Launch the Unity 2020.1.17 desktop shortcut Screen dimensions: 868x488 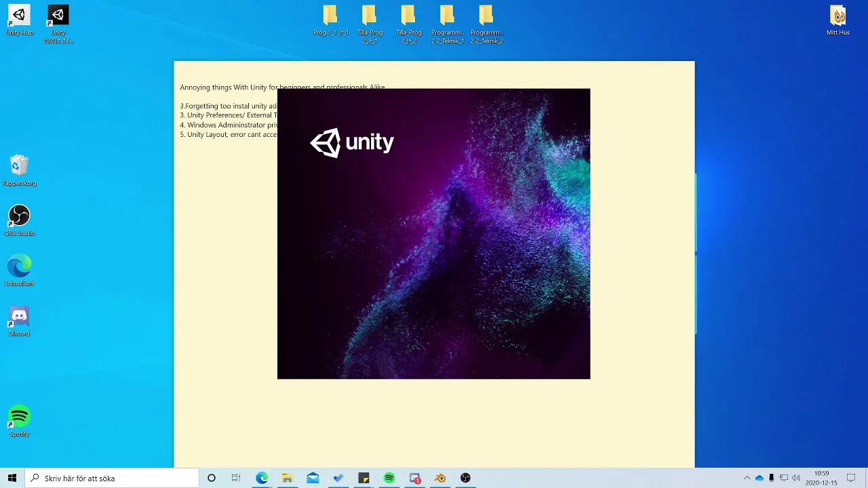(x=58, y=24)
